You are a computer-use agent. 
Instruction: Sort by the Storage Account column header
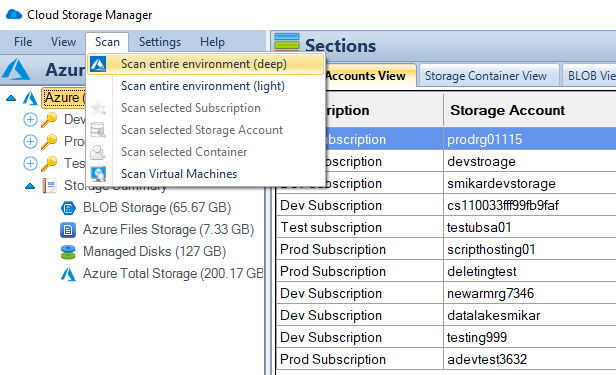(530, 110)
